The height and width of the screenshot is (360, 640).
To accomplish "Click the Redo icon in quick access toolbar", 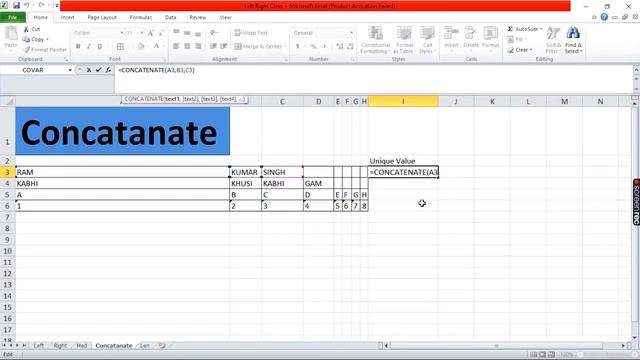I will [x=41, y=5].
